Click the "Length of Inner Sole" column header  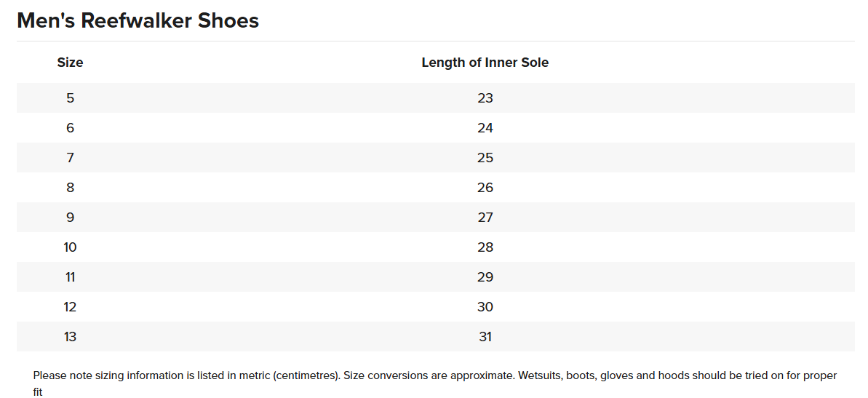[485, 63]
